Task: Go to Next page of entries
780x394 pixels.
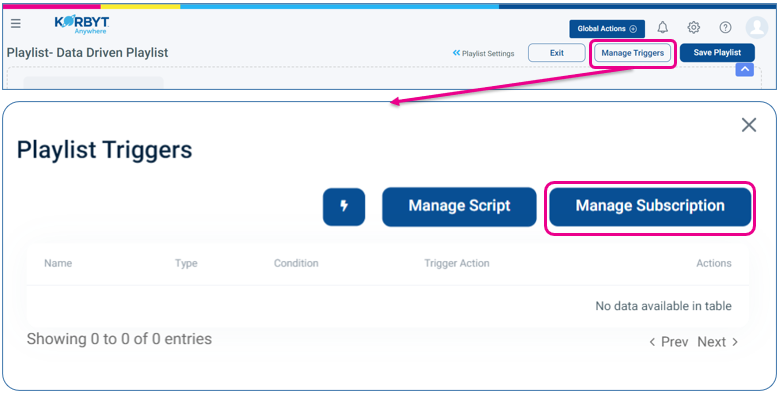Action: click(717, 342)
